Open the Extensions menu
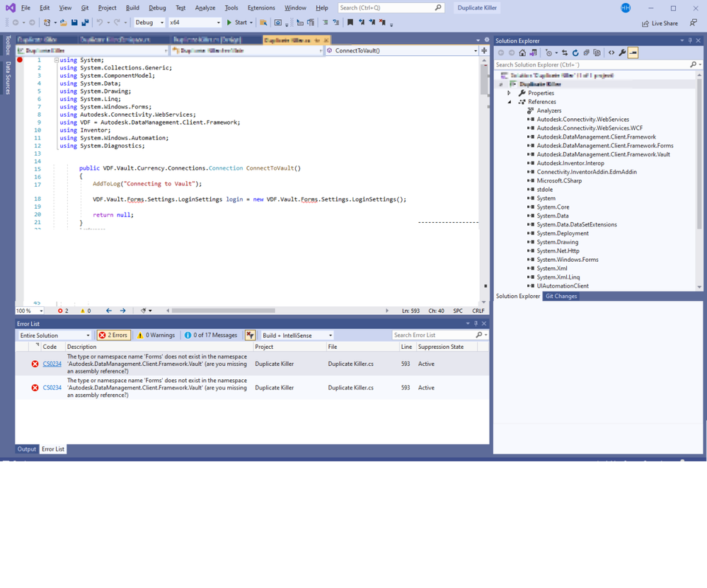Viewport: 707px width, 588px height. [x=261, y=8]
